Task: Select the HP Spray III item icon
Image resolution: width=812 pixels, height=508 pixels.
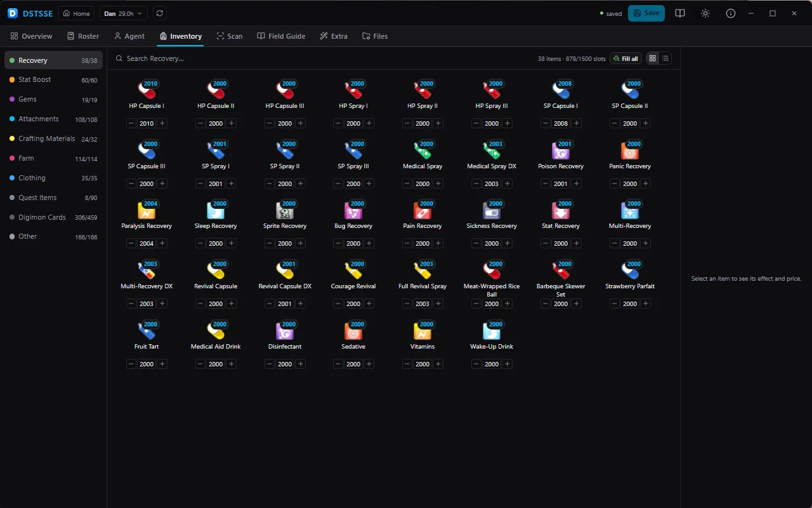Action: tap(492, 90)
